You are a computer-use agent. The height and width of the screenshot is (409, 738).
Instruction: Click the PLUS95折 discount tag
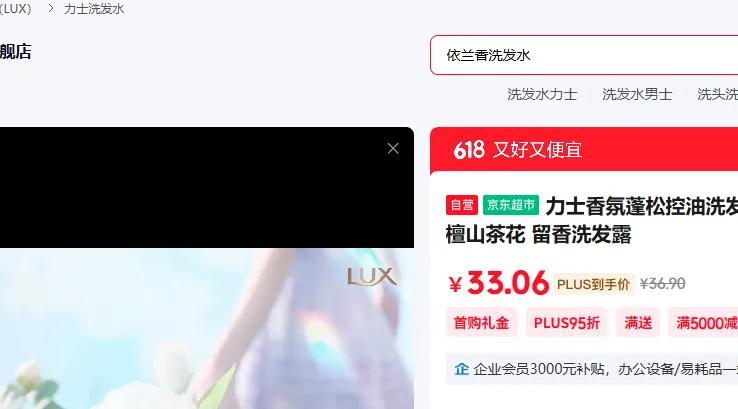point(567,322)
